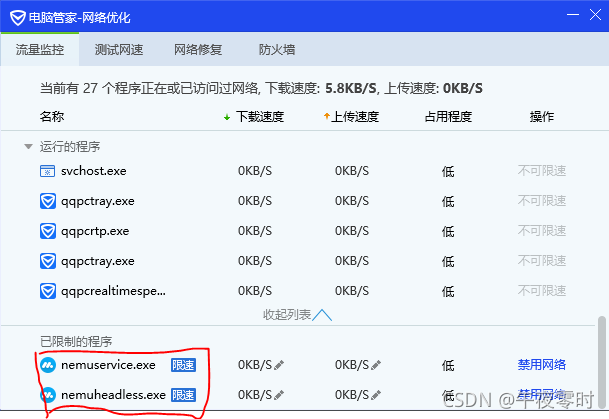Click svchost.exe download speed 0KB/S

pos(255,171)
